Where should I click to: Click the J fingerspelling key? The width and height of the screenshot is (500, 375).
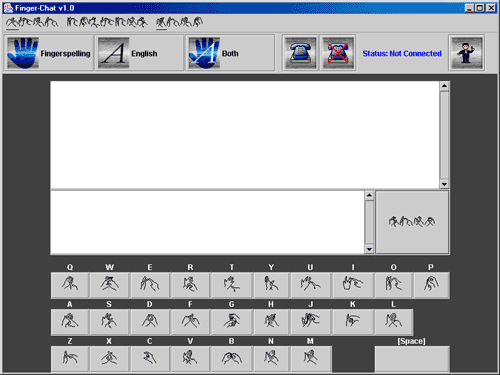(x=310, y=322)
